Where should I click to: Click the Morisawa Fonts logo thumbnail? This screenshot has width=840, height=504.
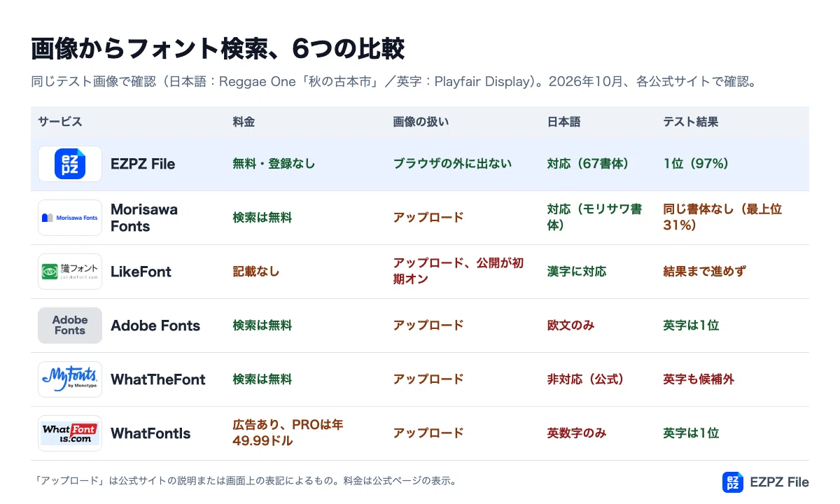click(x=70, y=218)
